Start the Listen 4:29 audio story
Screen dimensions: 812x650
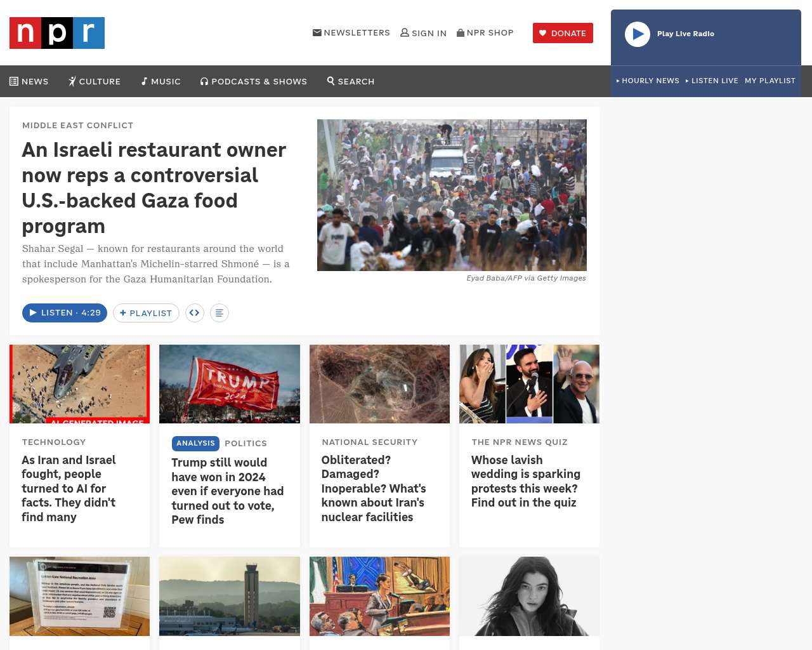click(65, 313)
